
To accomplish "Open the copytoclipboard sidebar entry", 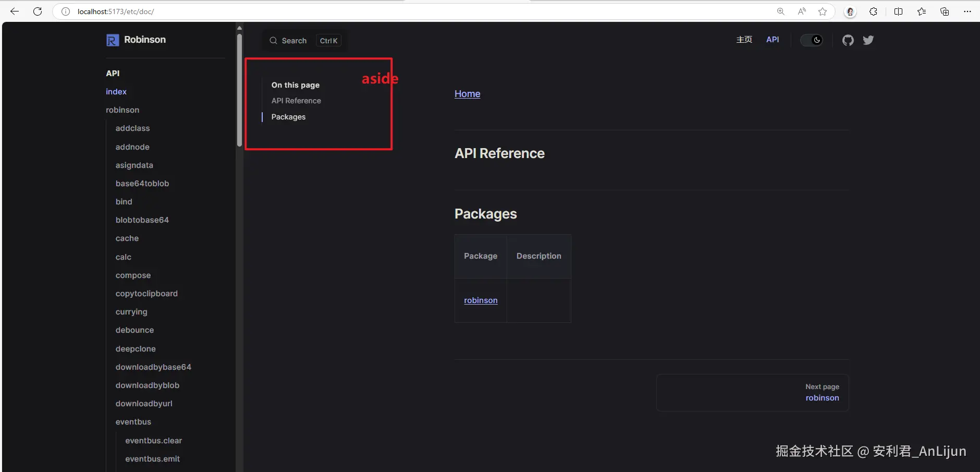I will pos(146,294).
